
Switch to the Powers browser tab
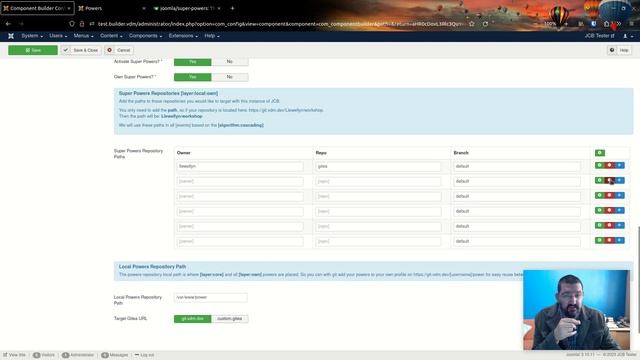[x=112, y=8]
